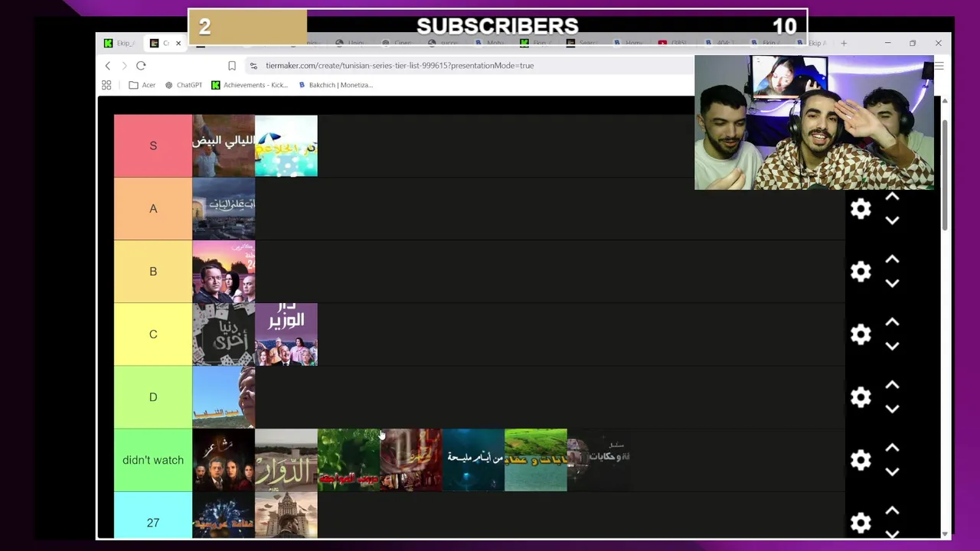Click the red S tier label
This screenshot has width=980, height=551.
[153, 145]
